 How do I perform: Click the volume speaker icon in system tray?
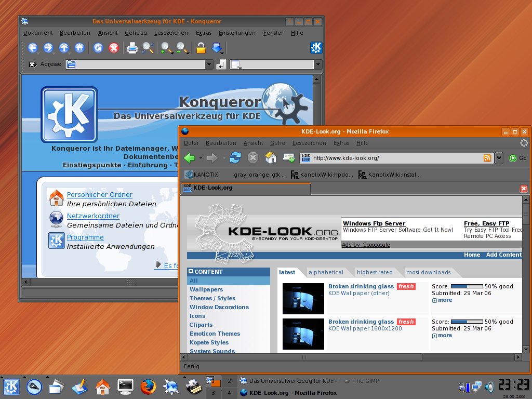[489, 387]
